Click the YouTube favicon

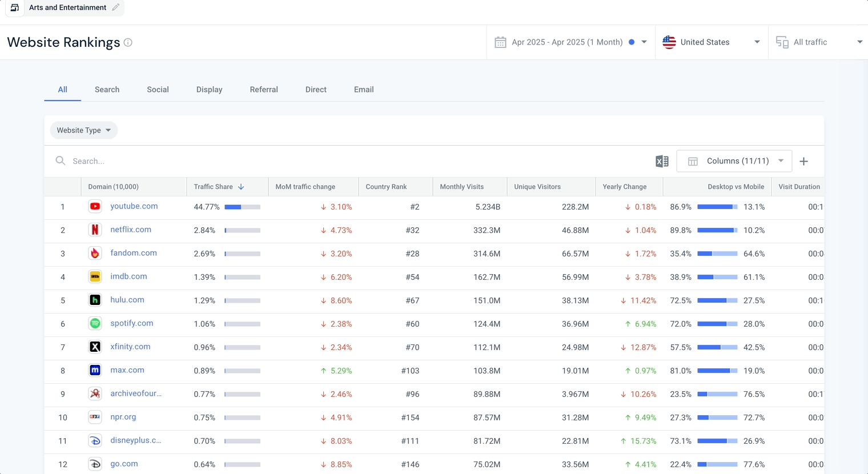[95, 206]
